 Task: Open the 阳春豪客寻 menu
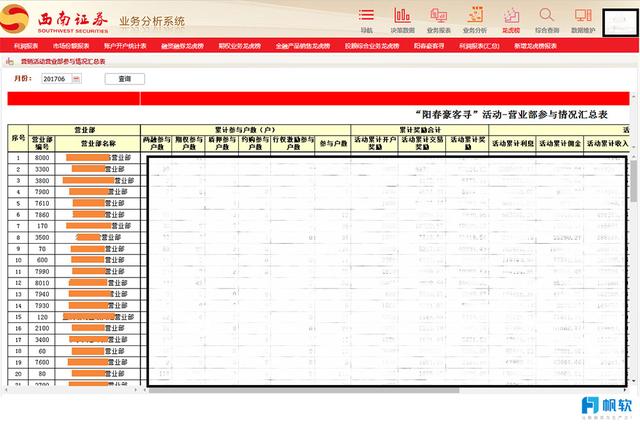point(429,46)
